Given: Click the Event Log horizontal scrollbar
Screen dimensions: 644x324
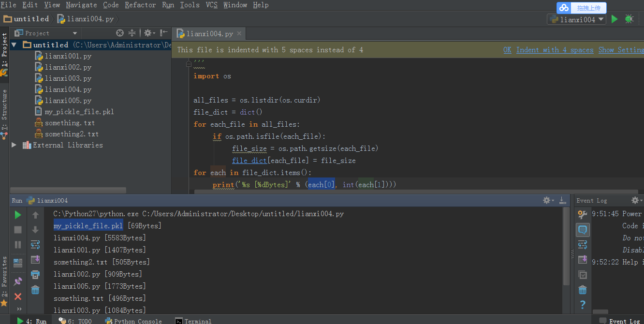Looking at the screenshot, I should pos(600,312).
